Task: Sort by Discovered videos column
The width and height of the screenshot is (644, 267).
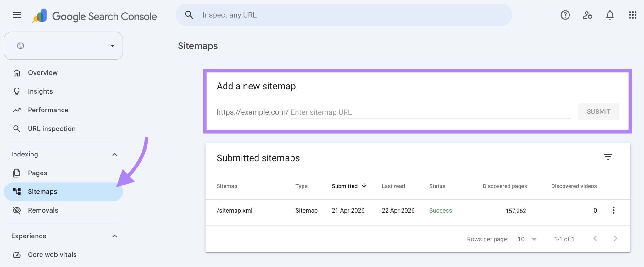Action: tap(574, 186)
